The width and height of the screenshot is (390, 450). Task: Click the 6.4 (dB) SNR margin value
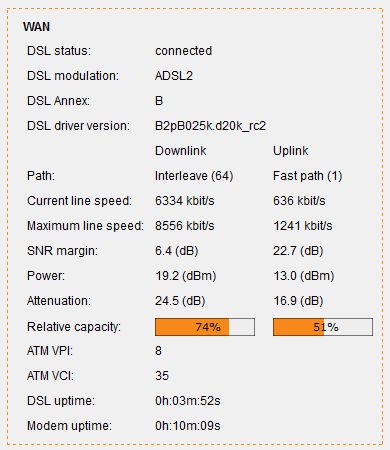[177, 251]
